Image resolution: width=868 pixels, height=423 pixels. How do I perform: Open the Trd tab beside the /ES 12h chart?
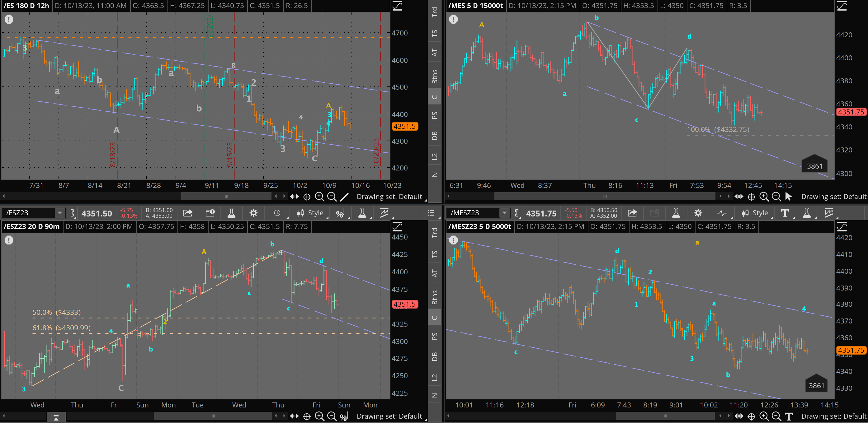(x=435, y=12)
